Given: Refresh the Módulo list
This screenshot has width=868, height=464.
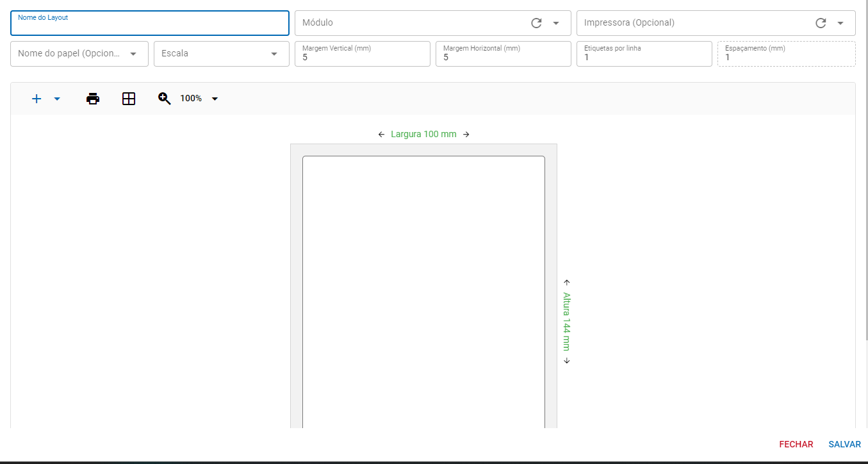Looking at the screenshot, I should tap(537, 23).
